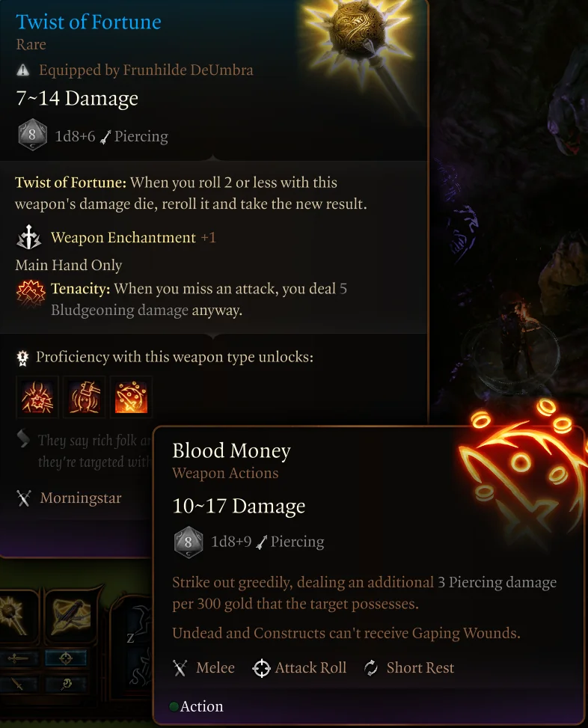Click the Tenacity burst icon

click(31, 293)
